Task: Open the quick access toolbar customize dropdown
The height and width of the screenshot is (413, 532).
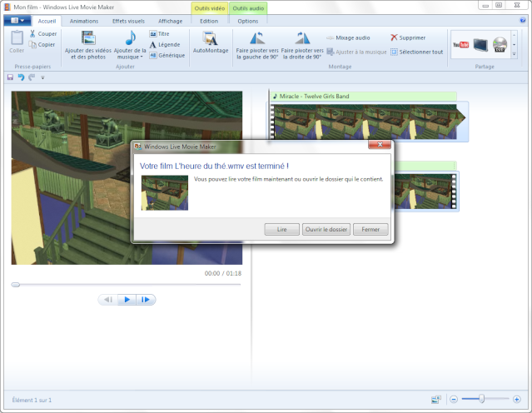Action: click(x=42, y=77)
